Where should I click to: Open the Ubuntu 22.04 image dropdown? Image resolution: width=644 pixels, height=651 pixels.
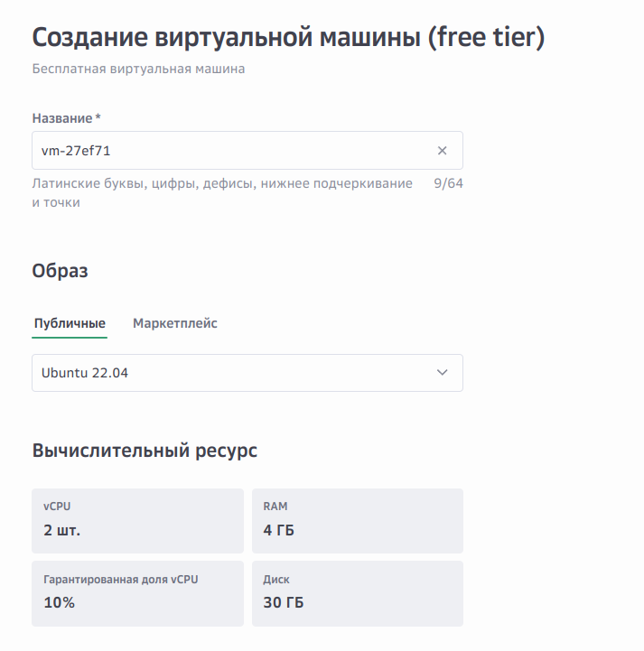(x=235, y=373)
